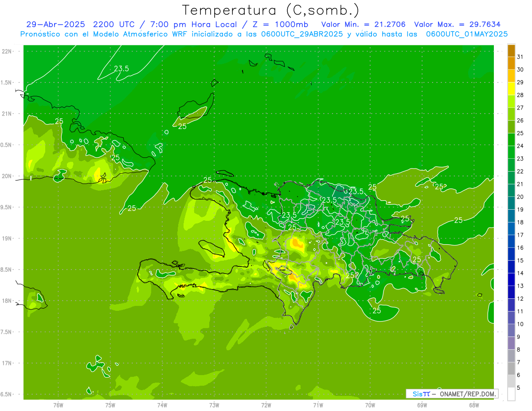Image resolution: width=532 pixels, height=411 pixels.
Task: Click the orange swatch between 30 and 31
Action: pos(511,63)
